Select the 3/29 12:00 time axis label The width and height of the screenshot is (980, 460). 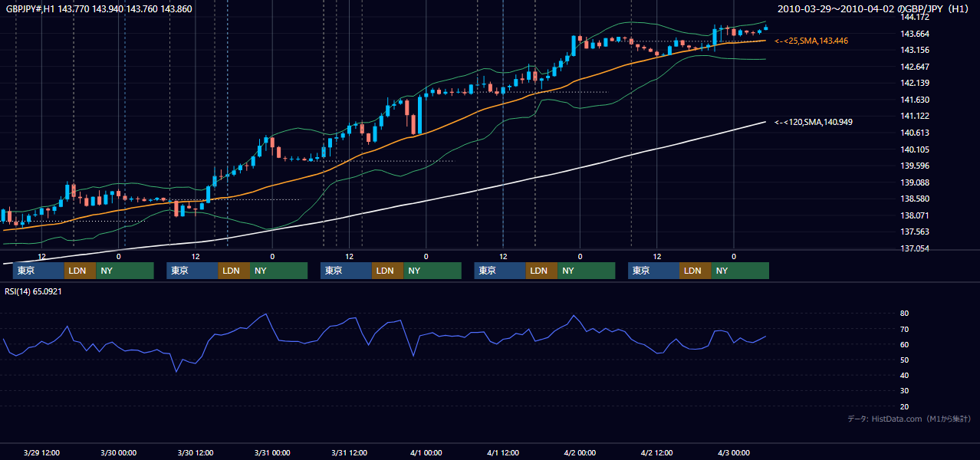pos(41,452)
